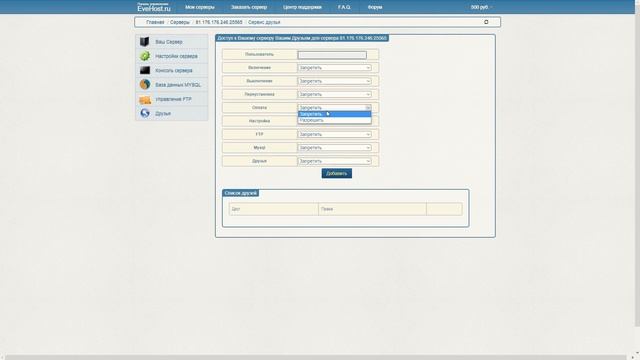Focus the Пользователь input field
640x360 pixels.
332,55
